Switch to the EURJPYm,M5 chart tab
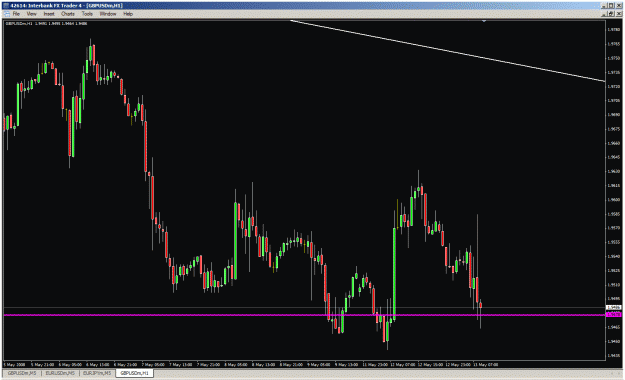 [97, 373]
